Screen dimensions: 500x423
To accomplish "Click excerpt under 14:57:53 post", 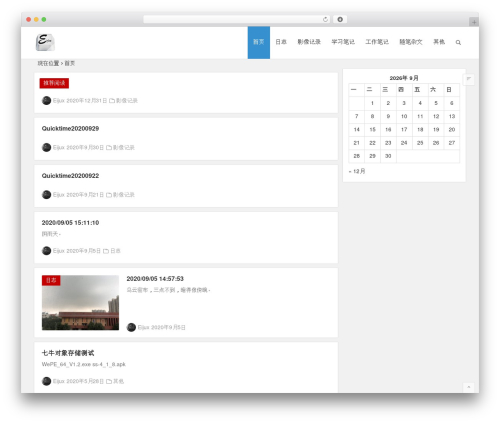I will pyautogui.click(x=168, y=290).
